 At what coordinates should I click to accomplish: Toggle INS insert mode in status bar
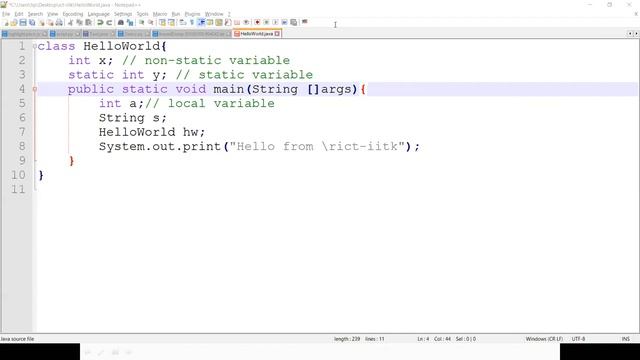click(626, 339)
